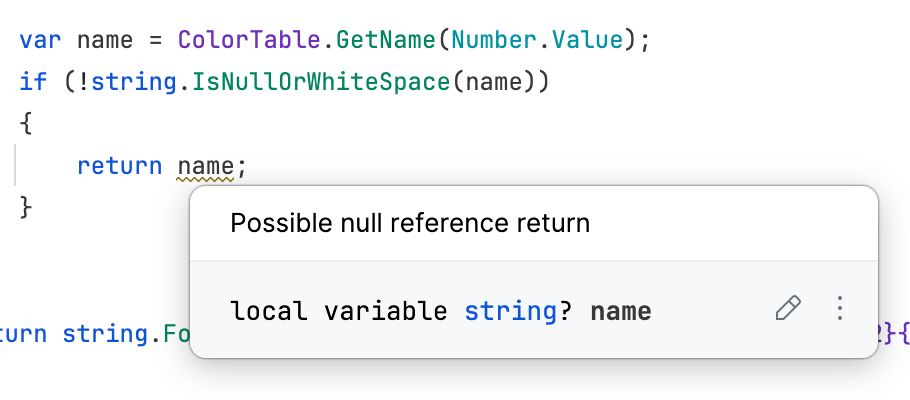Click the underlined name in return statement
The height and width of the screenshot is (400, 910).
(205, 165)
